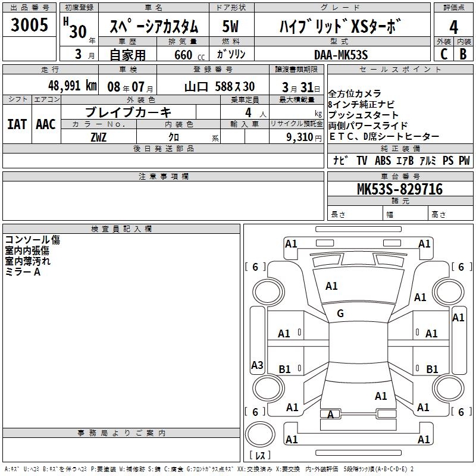Click the interior rating B

click(x=463, y=54)
